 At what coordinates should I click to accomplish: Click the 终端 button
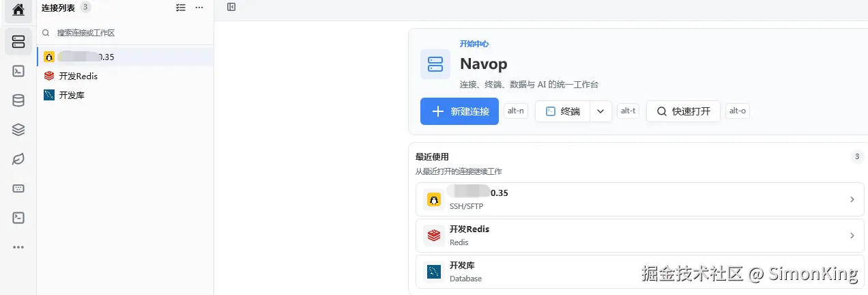pos(563,111)
